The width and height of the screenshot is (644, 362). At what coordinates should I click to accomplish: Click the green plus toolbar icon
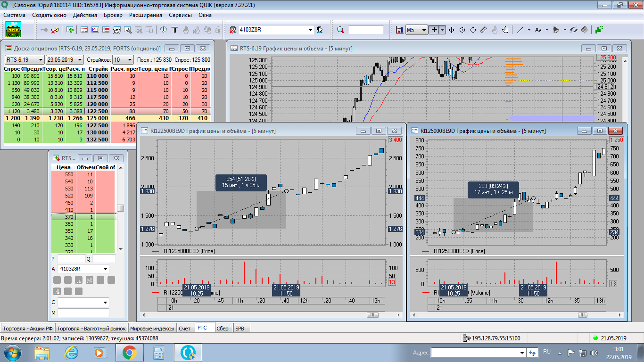coord(70,30)
